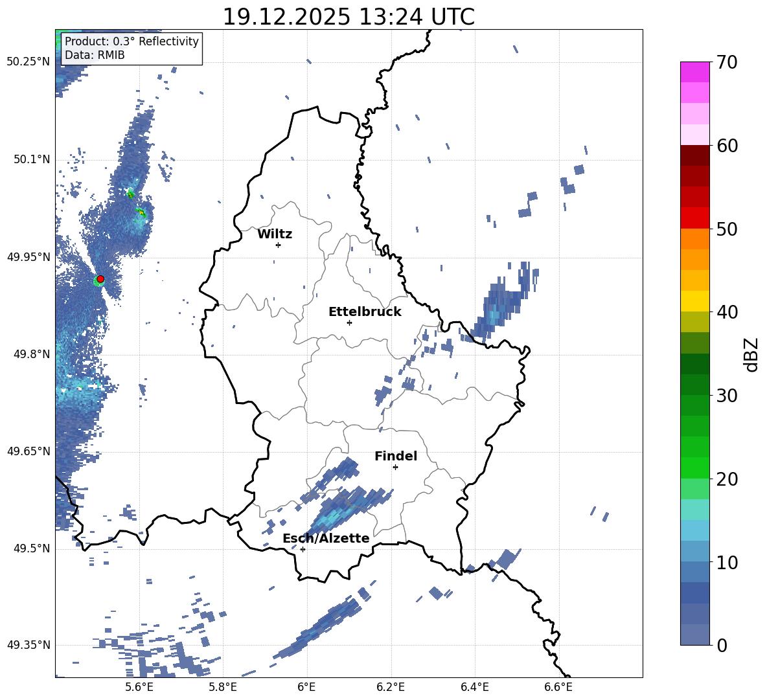Click the 20 colorbar tick label
Image resolution: width=767 pixels, height=700 pixels.
tap(727, 479)
